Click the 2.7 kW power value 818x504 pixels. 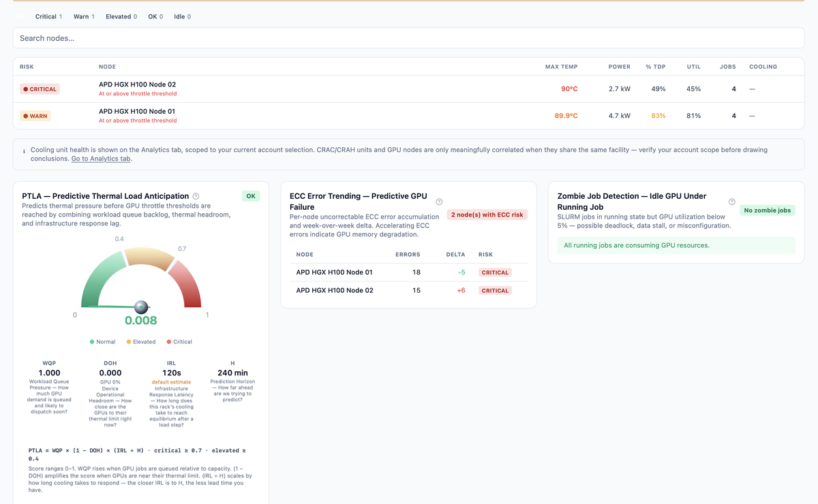(x=619, y=89)
